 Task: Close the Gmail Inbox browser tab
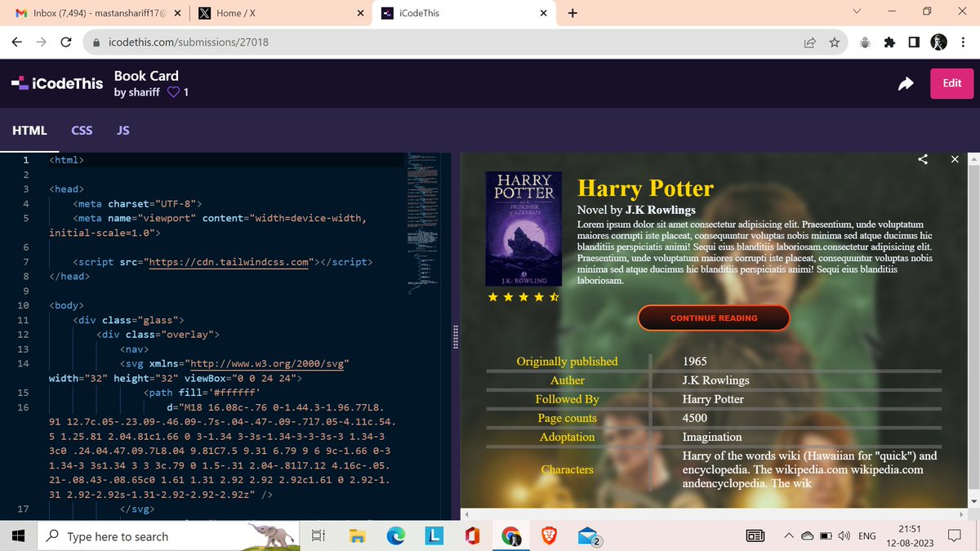pyautogui.click(x=176, y=13)
